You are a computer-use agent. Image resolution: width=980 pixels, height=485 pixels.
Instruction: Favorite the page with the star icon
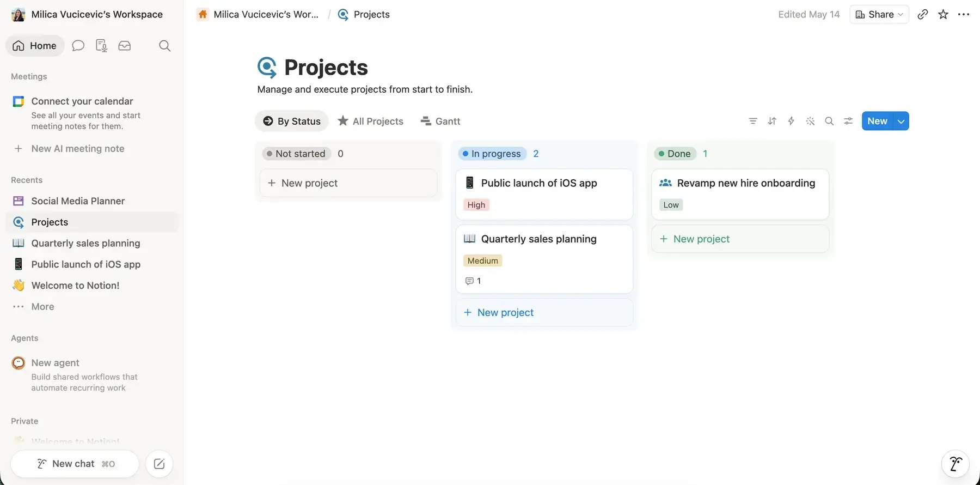pyautogui.click(x=943, y=15)
